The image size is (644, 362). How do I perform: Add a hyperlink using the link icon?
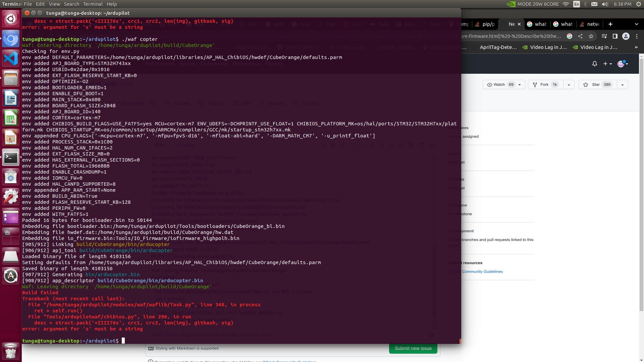[372, 145]
